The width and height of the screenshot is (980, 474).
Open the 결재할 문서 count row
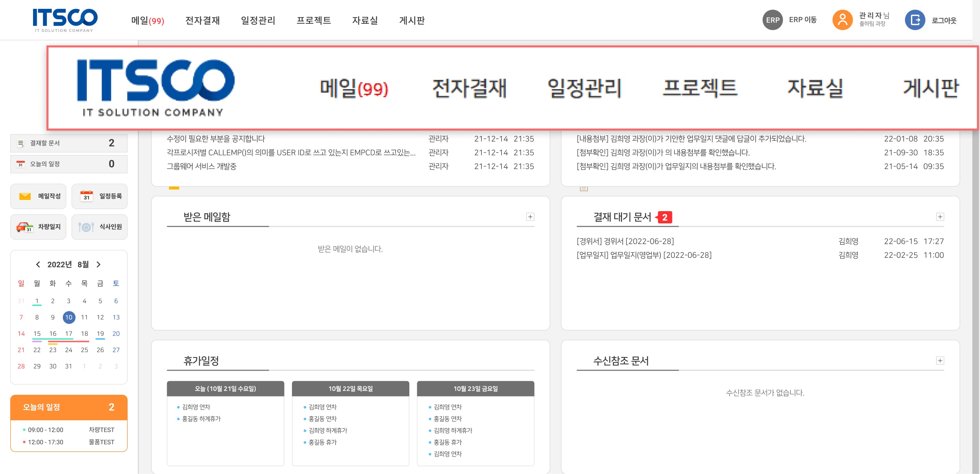(x=69, y=143)
